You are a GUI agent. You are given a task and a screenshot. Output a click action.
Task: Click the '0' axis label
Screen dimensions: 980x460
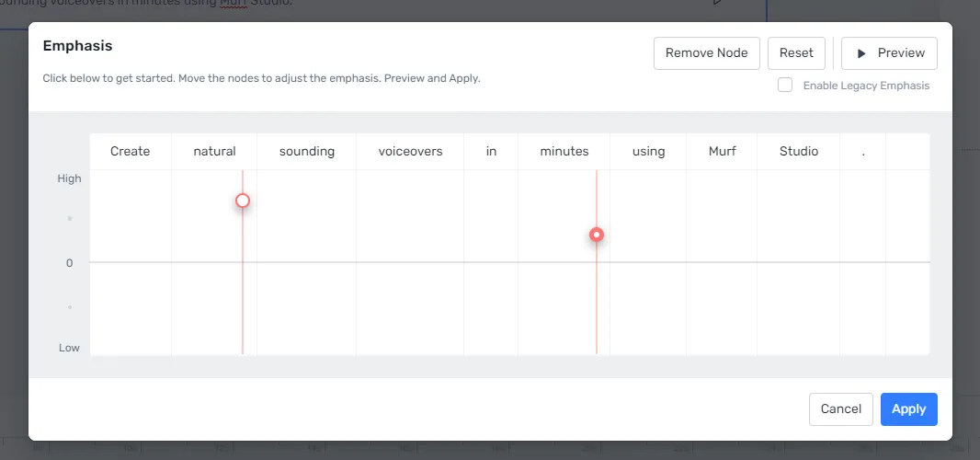point(69,263)
